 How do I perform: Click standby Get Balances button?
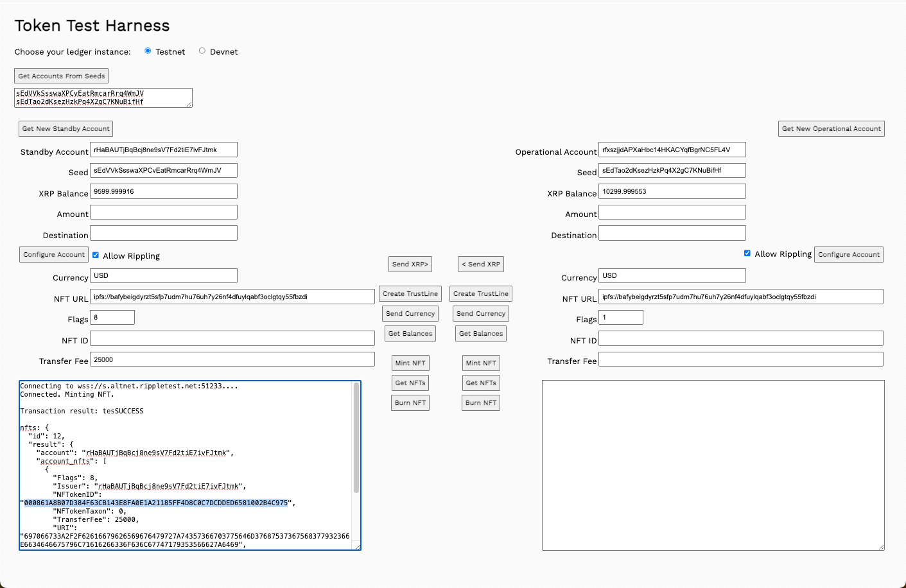[410, 333]
